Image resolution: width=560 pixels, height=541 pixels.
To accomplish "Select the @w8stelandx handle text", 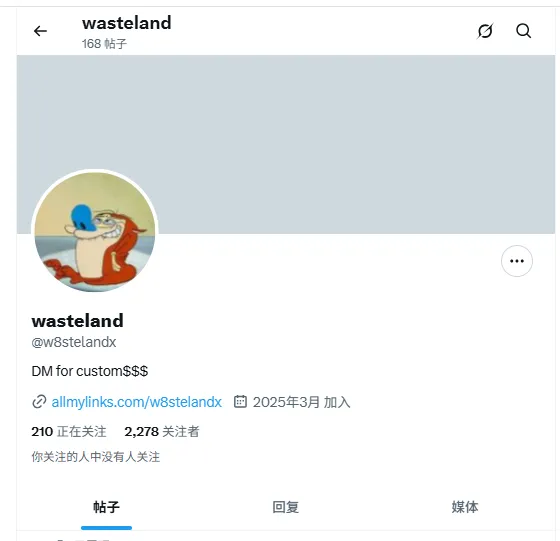I will (x=74, y=342).
